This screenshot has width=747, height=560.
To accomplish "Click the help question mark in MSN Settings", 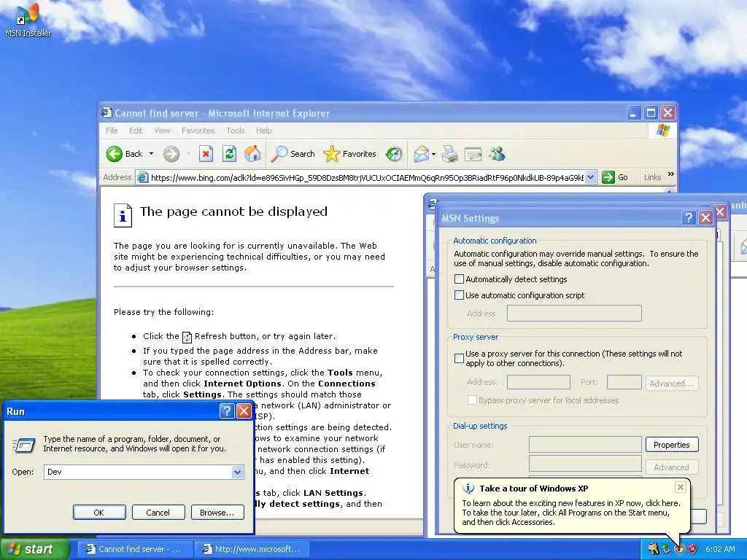I will pyautogui.click(x=689, y=217).
